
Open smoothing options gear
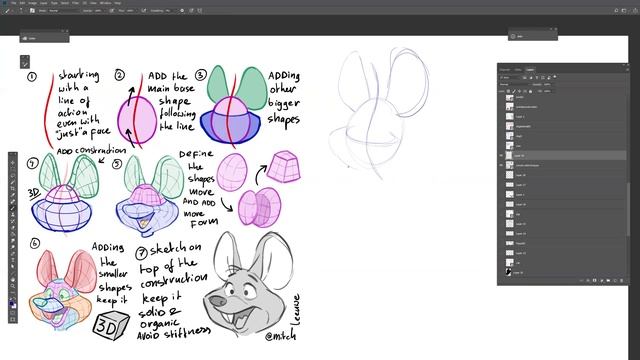182,11
